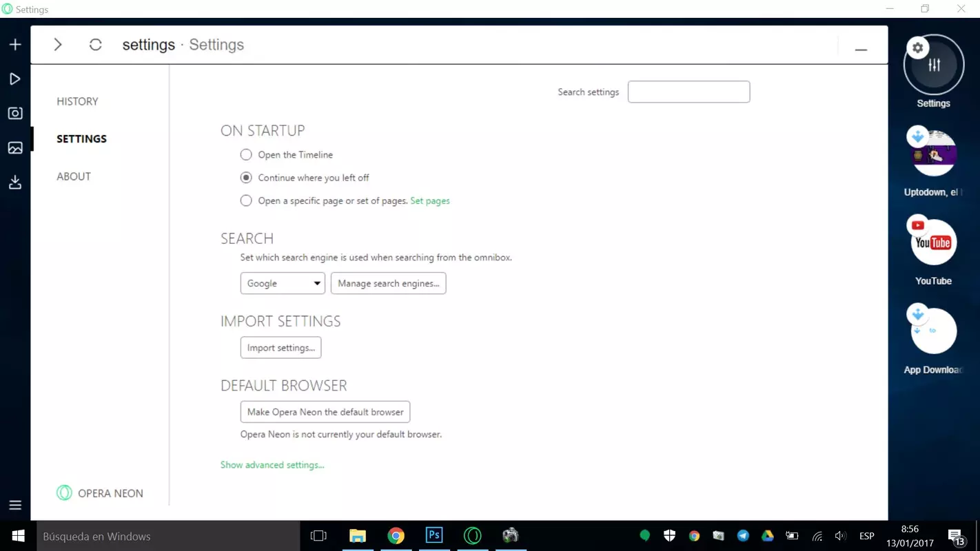Open File Explorer from the taskbar
The height and width of the screenshot is (551, 980).
tap(357, 536)
